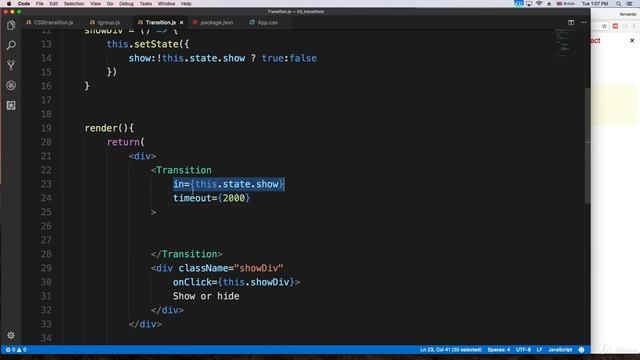
Task: Click the feedback smiley in status bar
Action: point(582,350)
